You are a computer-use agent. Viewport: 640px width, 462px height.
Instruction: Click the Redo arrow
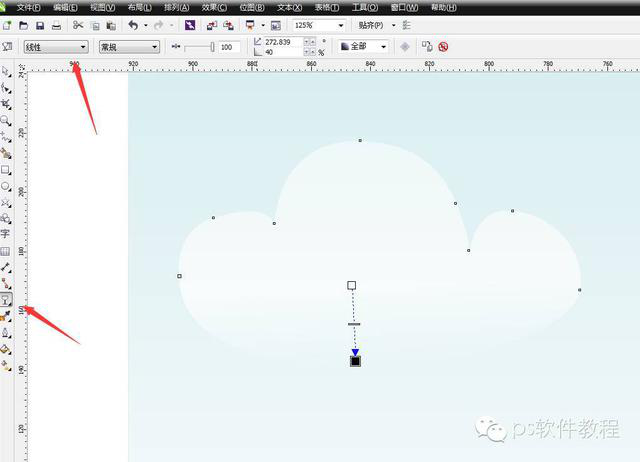tap(158, 25)
